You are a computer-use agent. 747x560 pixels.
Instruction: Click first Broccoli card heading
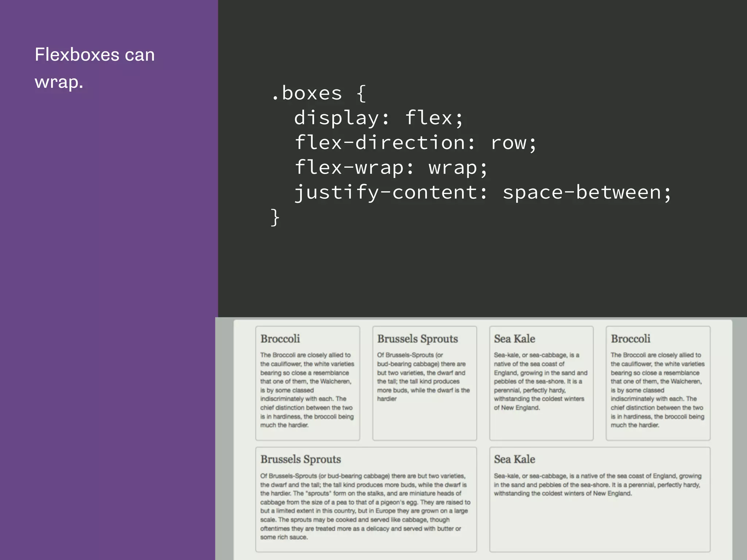(x=280, y=339)
